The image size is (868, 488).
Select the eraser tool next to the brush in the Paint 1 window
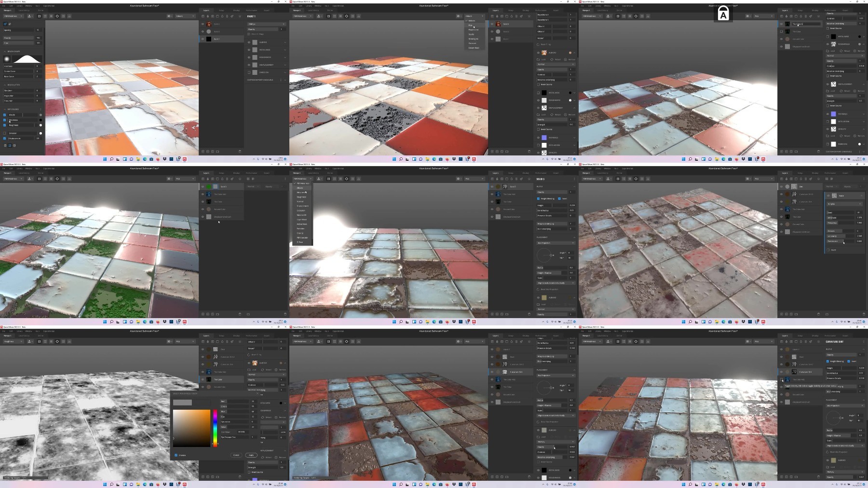(x=10, y=24)
